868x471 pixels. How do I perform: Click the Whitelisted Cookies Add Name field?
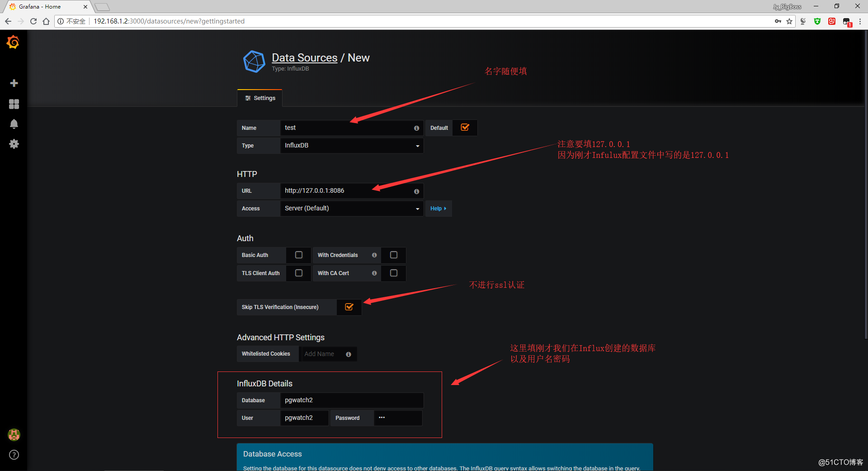[x=328, y=354]
